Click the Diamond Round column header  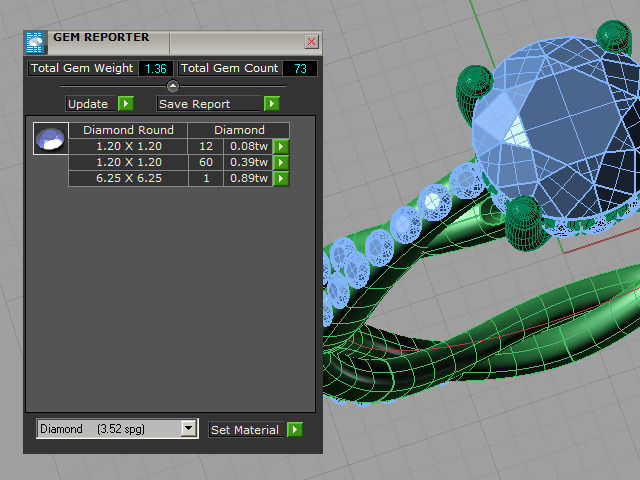128,130
